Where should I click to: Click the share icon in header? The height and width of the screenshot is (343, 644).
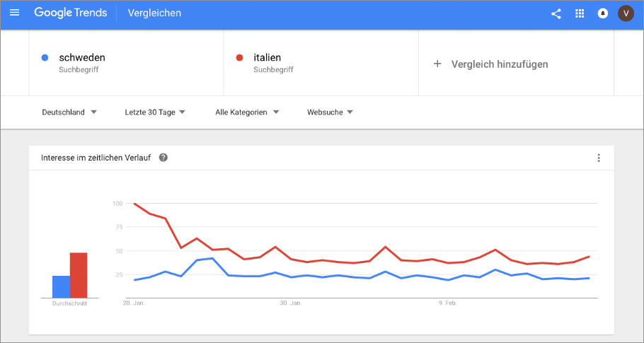click(x=556, y=13)
